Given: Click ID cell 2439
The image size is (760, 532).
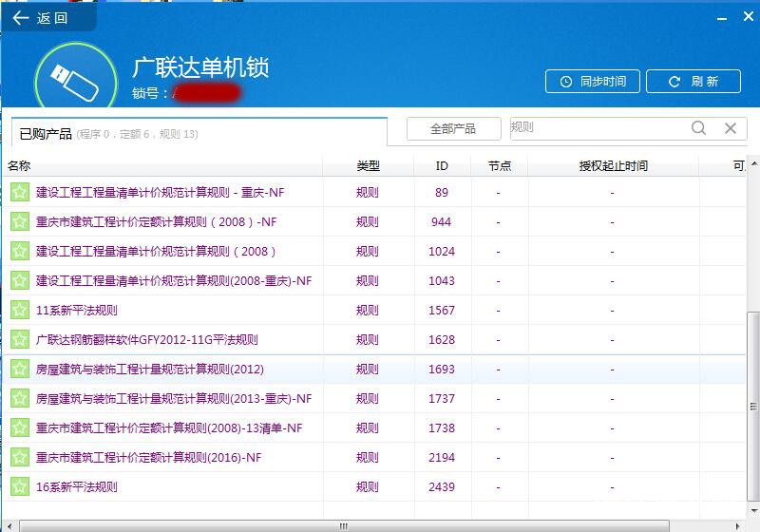Looking at the screenshot, I should click(x=442, y=487).
